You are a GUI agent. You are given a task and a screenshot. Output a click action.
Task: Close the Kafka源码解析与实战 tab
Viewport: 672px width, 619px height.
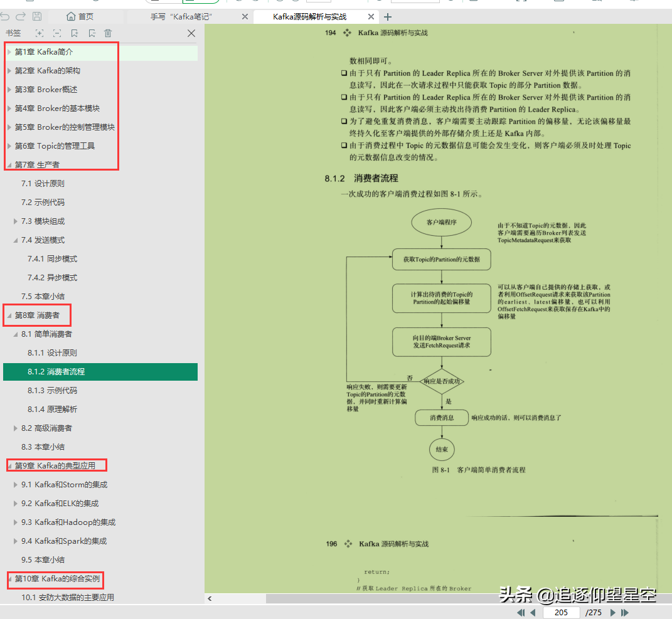371,17
